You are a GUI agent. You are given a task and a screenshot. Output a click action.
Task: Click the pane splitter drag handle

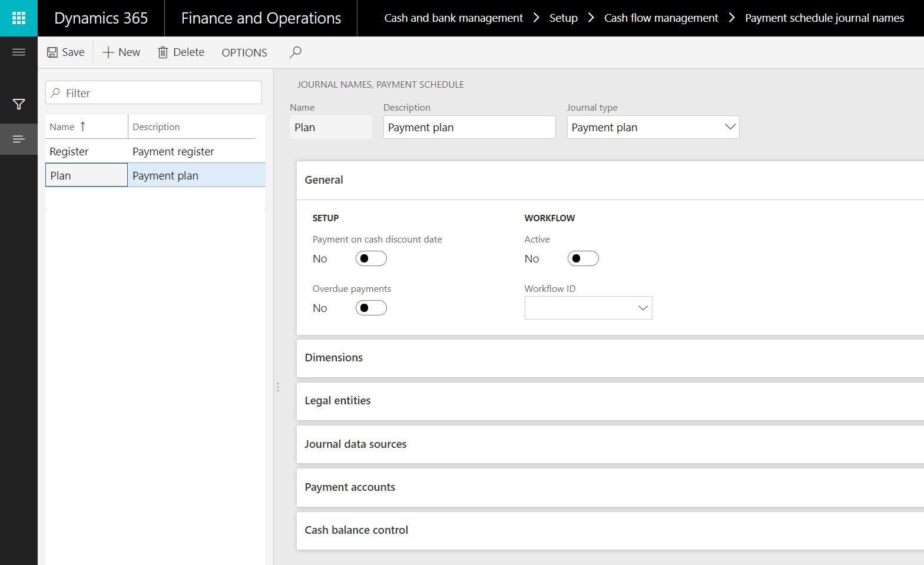tap(278, 387)
